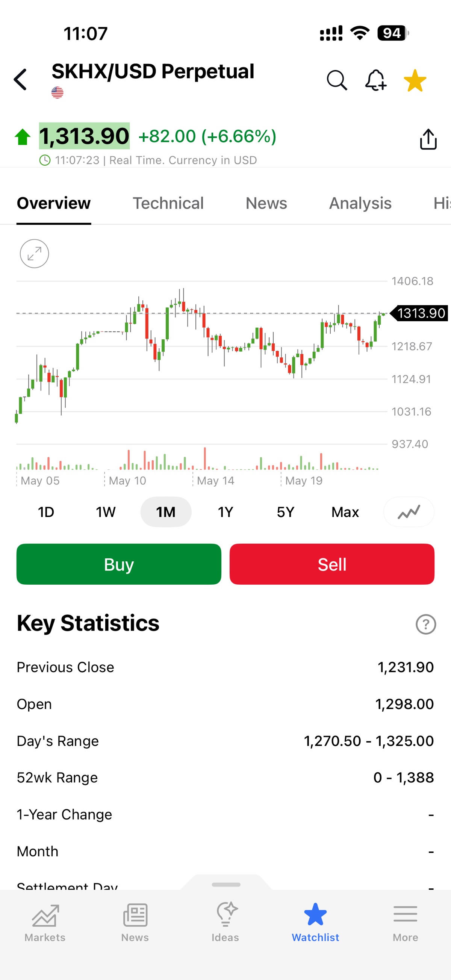Pull up the bottom sheet drag handle
The width and height of the screenshot is (451, 980).
(x=226, y=885)
